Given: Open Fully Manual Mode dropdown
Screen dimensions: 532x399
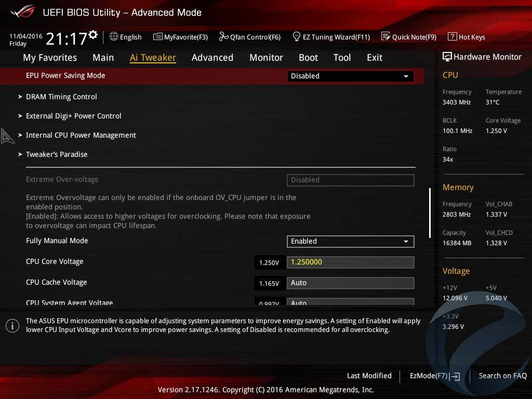Looking at the screenshot, I should 350,241.
